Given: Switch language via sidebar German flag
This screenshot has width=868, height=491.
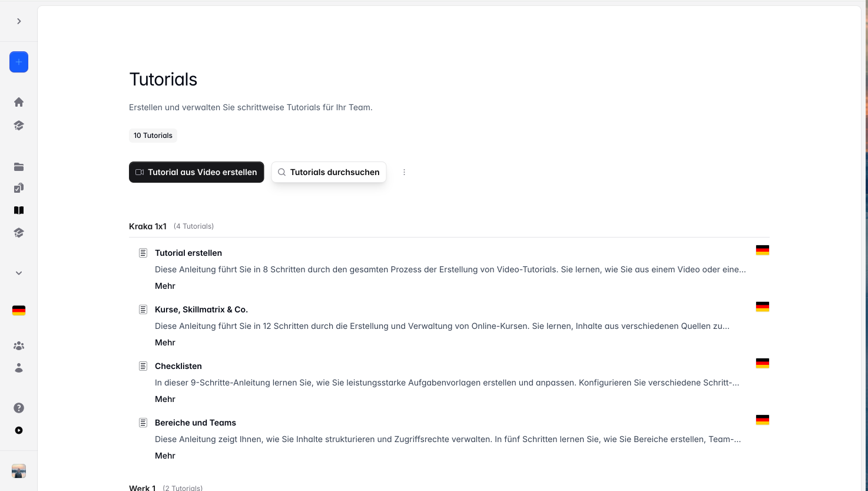Looking at the screenshot, I should tap(19, 311).
